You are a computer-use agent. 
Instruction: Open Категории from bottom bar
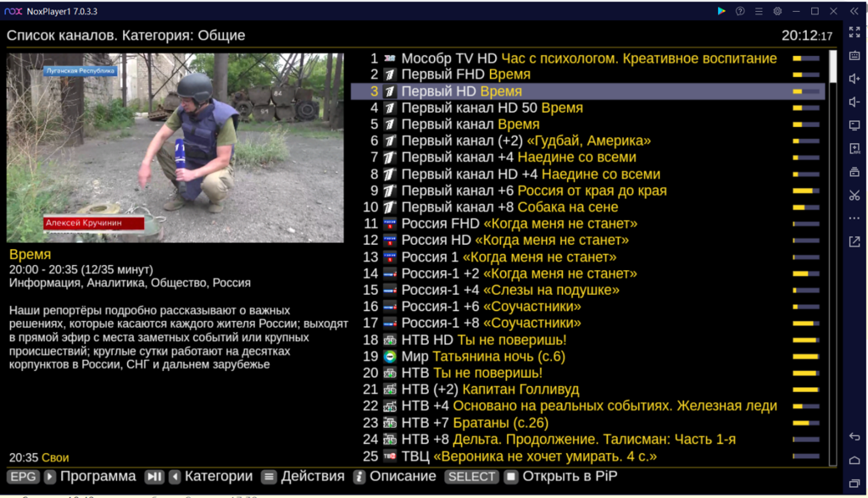point(198,477)
